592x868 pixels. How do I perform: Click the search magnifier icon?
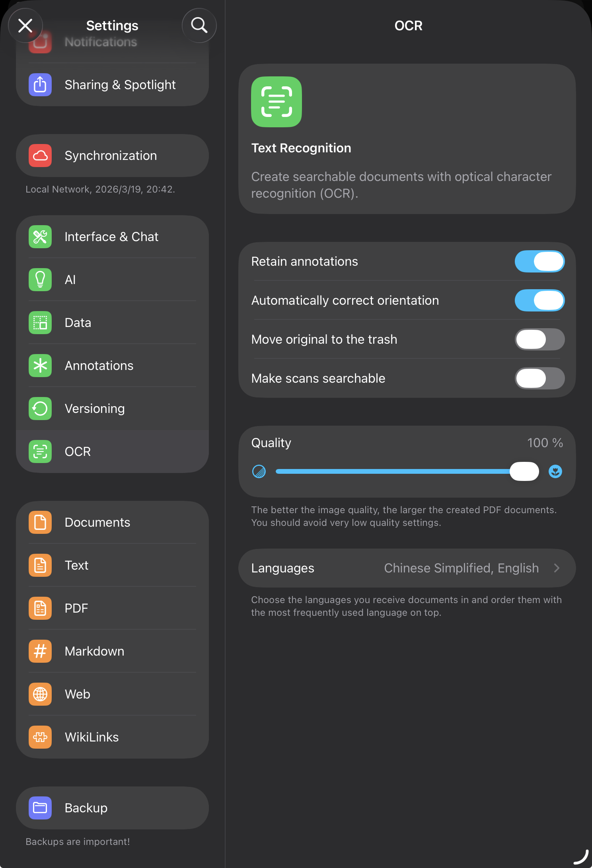[199, 25]
